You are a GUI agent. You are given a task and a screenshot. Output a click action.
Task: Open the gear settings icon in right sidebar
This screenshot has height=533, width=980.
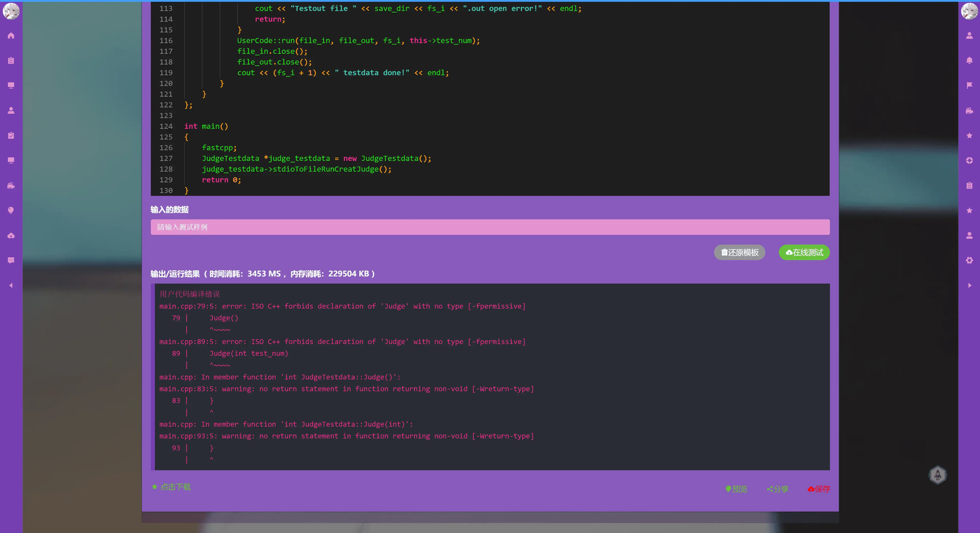[969, 260]
